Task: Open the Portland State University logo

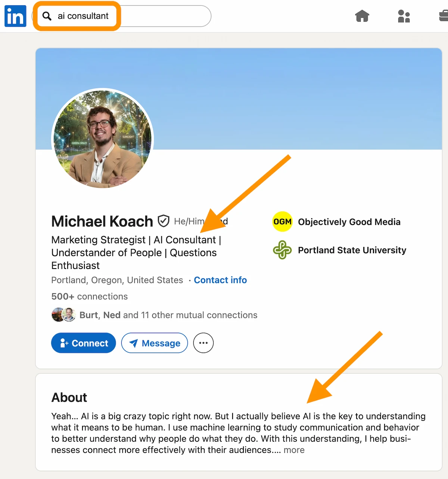Action: pyautogui.click(x=283, y=250)
